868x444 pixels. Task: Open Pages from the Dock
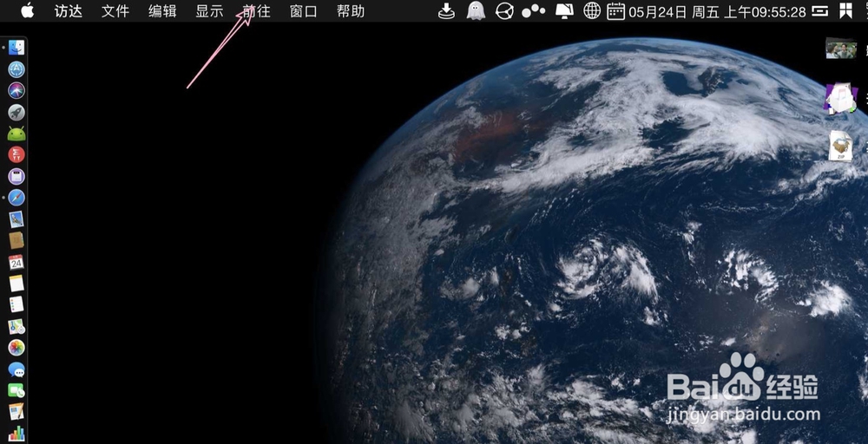tap(16, 412)
